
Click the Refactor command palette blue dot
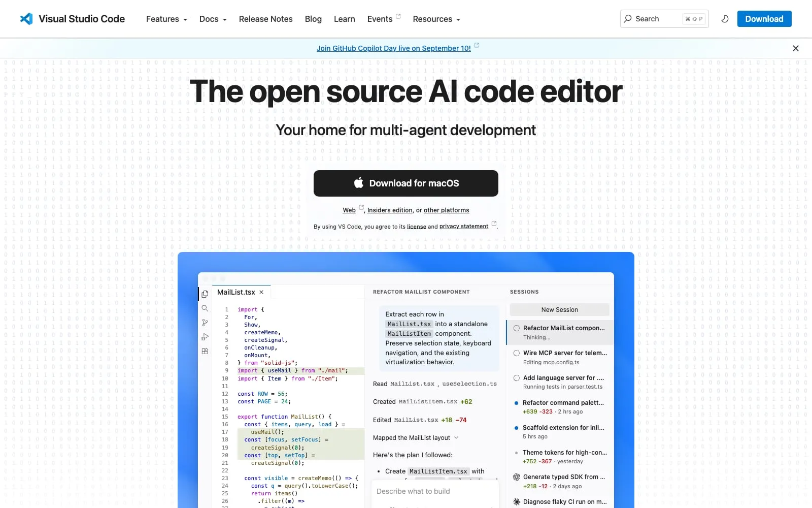tap(517, 403)
